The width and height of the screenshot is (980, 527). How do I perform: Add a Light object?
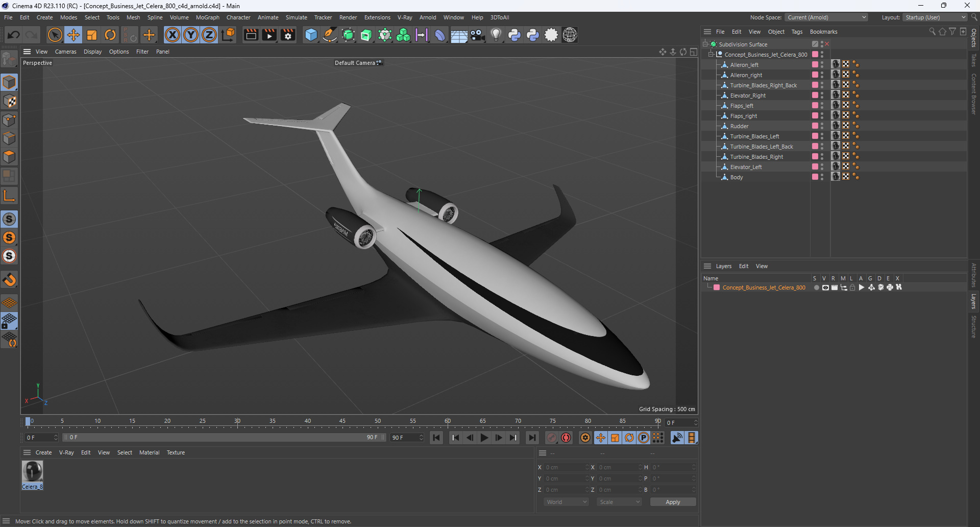click(x=496, y=35)
